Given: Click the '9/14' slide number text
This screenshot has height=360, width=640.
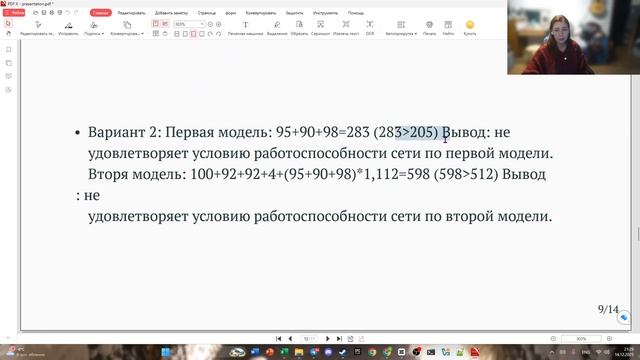Looking at the screenshot, I should [x=608, y=309].
